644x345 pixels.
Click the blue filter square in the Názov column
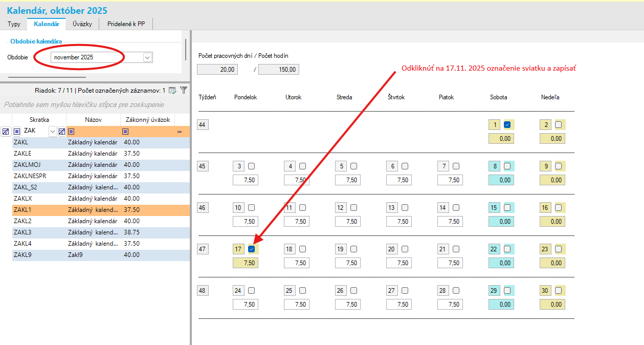tap(72, 131)
